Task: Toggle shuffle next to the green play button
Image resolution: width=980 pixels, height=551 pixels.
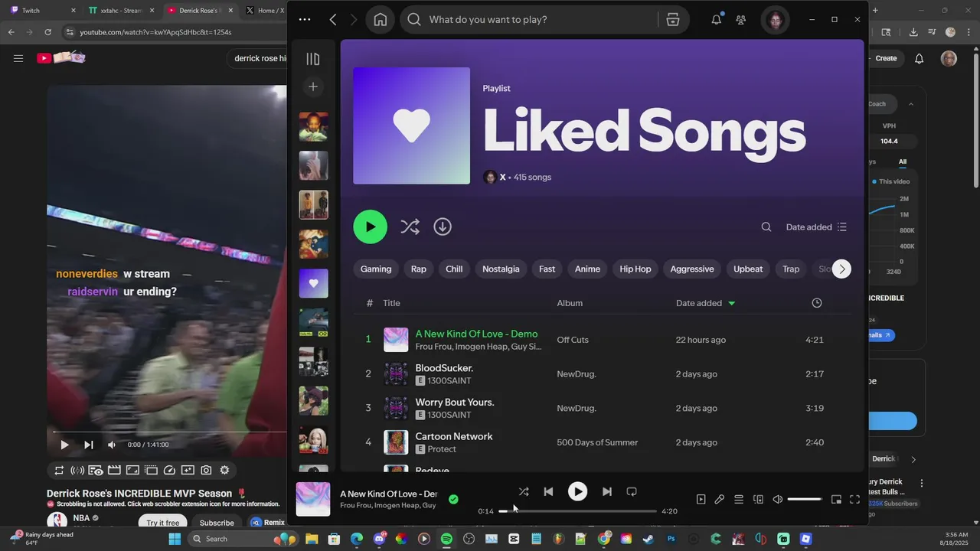Action: (410, 227)
